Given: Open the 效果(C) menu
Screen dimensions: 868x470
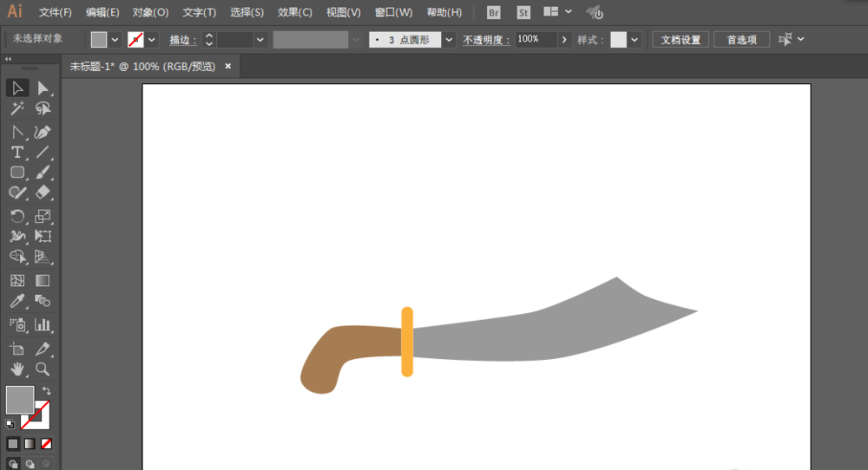Looking at the screenshot, I should click(x=294, y=13).
